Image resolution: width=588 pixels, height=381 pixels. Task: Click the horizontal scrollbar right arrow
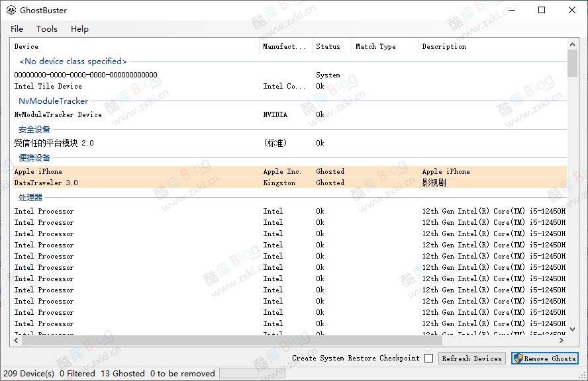click(562, 341)
